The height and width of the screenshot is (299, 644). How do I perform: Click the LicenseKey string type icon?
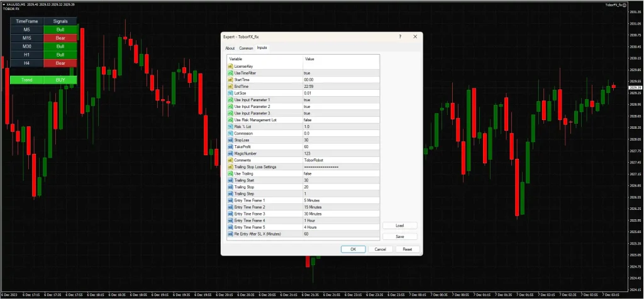[230, 66]
